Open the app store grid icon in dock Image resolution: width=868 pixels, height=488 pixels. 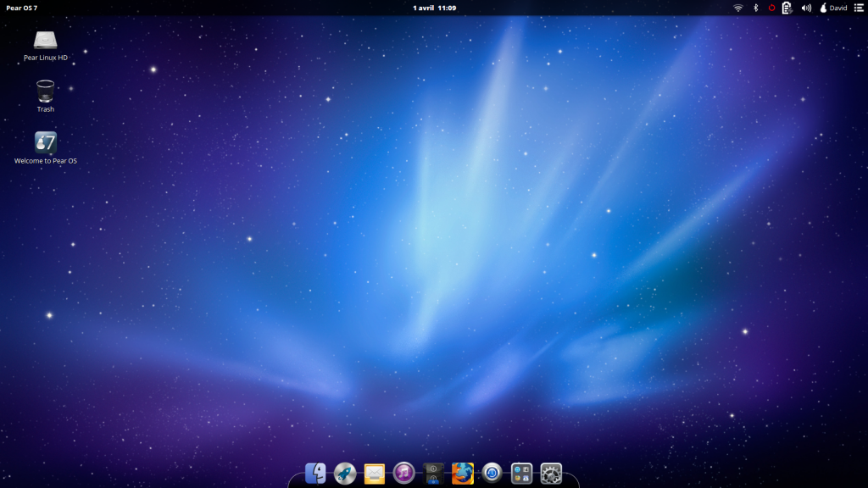point(521,473)
